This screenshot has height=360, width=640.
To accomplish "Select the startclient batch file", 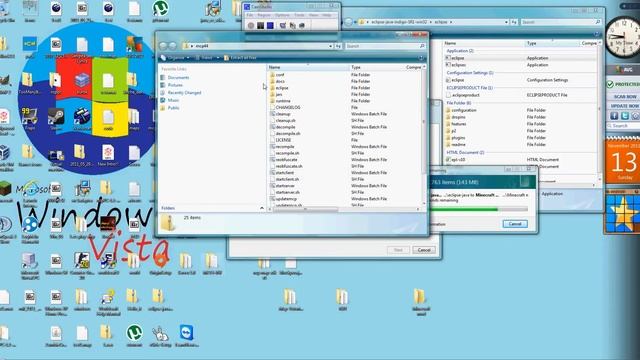I will pyautogui.click(x=282, y=173).
